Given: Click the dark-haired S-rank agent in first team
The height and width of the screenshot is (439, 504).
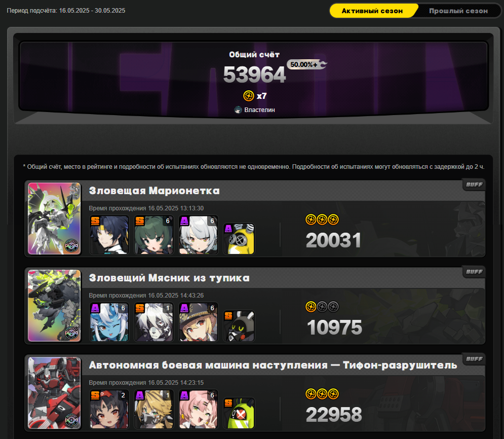Looking at the screenshot, I should pyautogui.click(x=109, y=235).
